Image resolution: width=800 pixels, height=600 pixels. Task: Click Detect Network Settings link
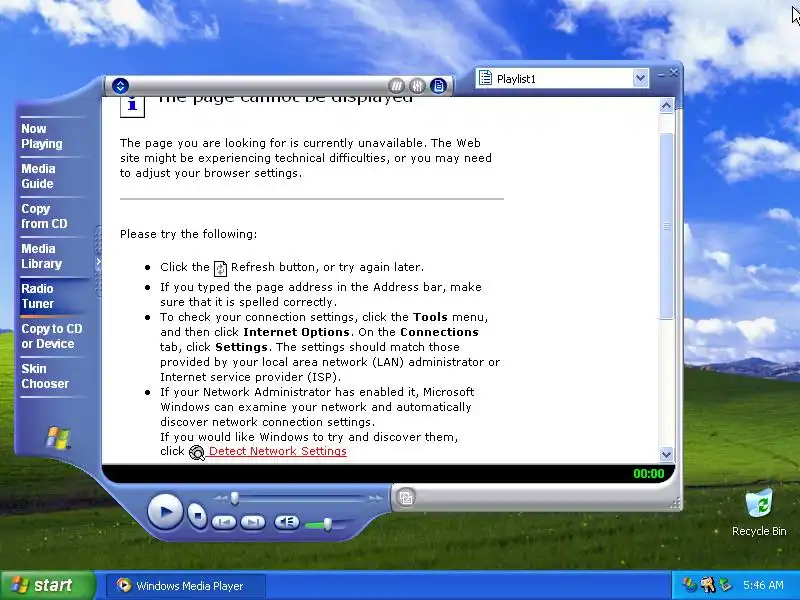click(278, 451)
